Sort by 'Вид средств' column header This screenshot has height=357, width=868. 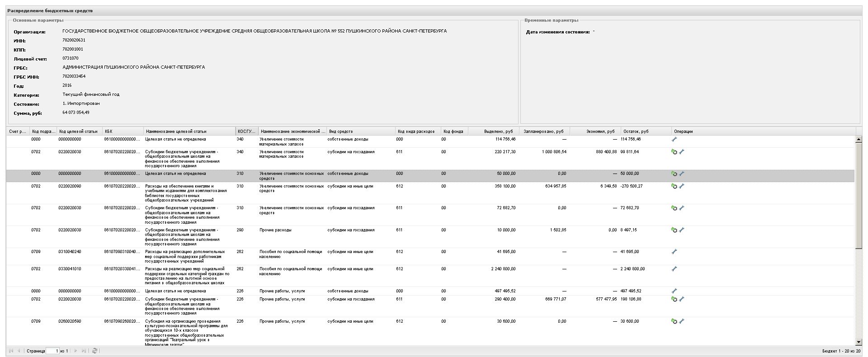pyautogui.click(x=361, y=132)
